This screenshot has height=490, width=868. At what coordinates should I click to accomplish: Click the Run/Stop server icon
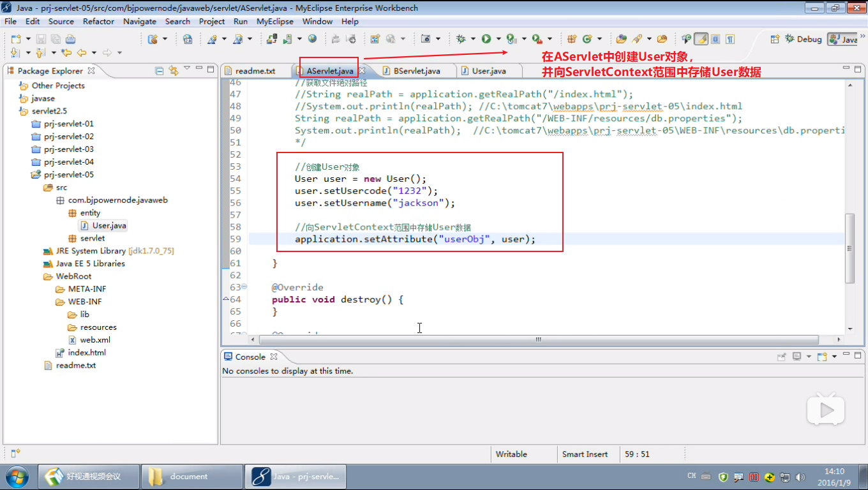point(288,39)
